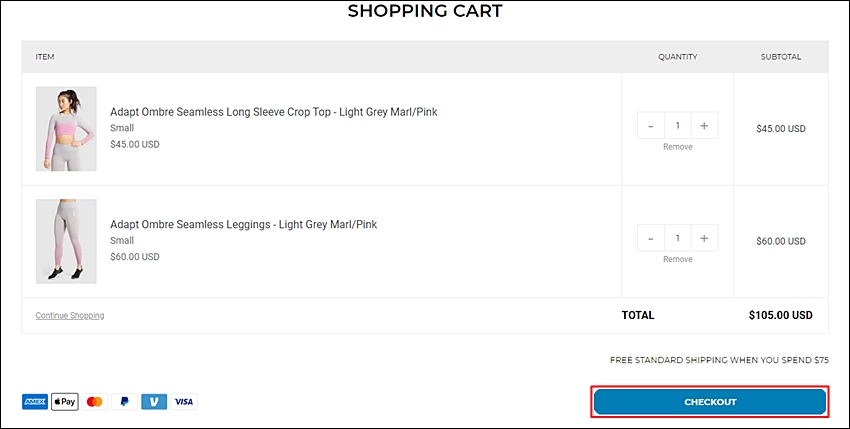Open the Leggings product thumbnail

(x=66, y=241)
